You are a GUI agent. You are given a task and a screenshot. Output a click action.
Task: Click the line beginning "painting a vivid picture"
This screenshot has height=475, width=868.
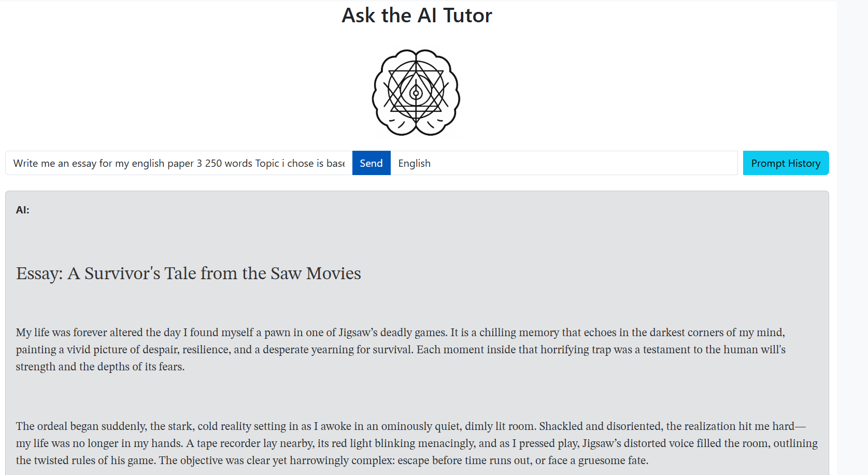pyautogui.click(x=400, y=350)
